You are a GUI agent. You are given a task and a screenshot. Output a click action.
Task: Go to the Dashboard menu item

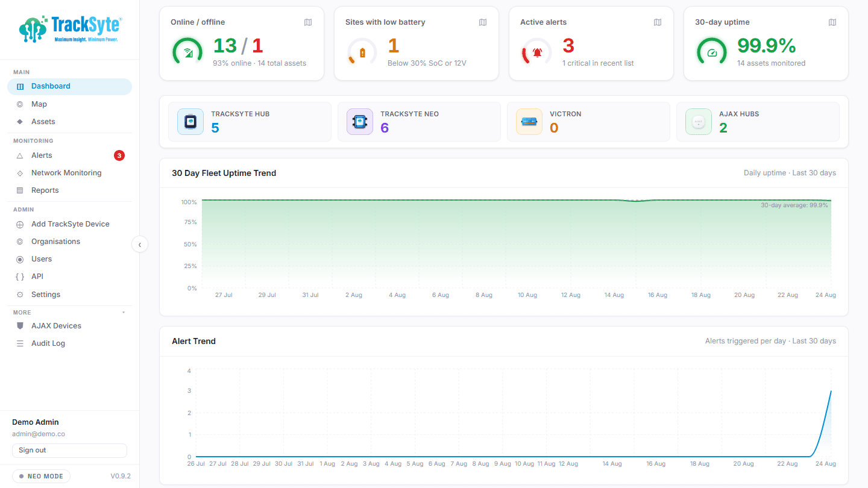point(69,86)
